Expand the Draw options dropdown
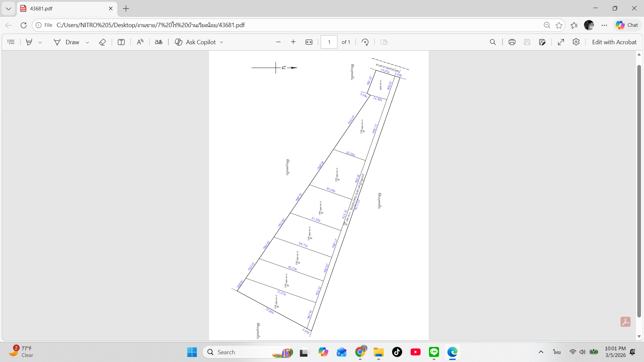644x362 pixels. coord(87,42)
